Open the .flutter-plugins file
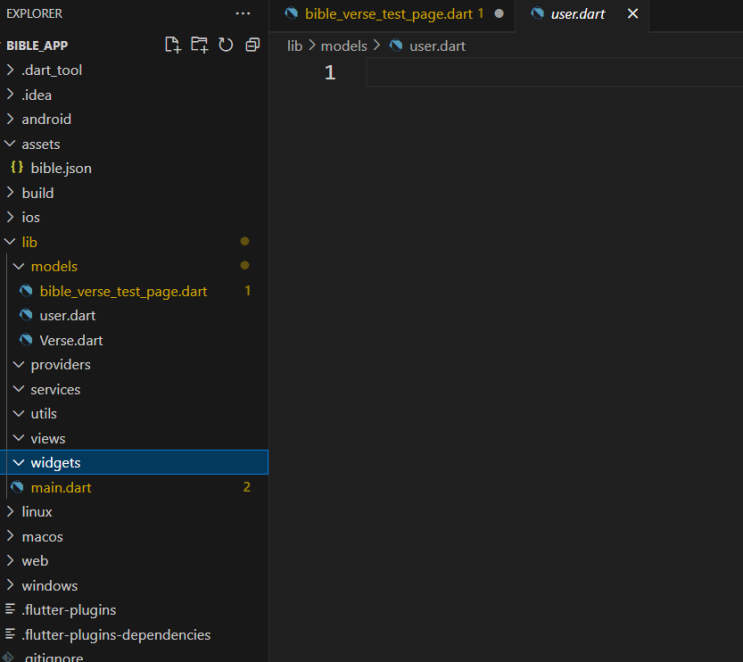The width and height of the screenshot is (743, 662). coord(135,610)
